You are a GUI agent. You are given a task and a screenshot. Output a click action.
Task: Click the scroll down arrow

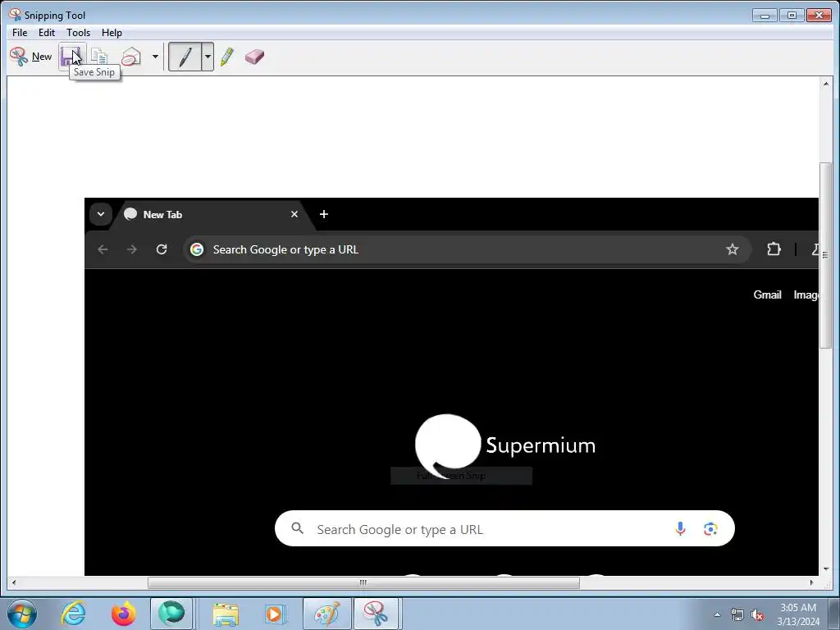(825, 569)
